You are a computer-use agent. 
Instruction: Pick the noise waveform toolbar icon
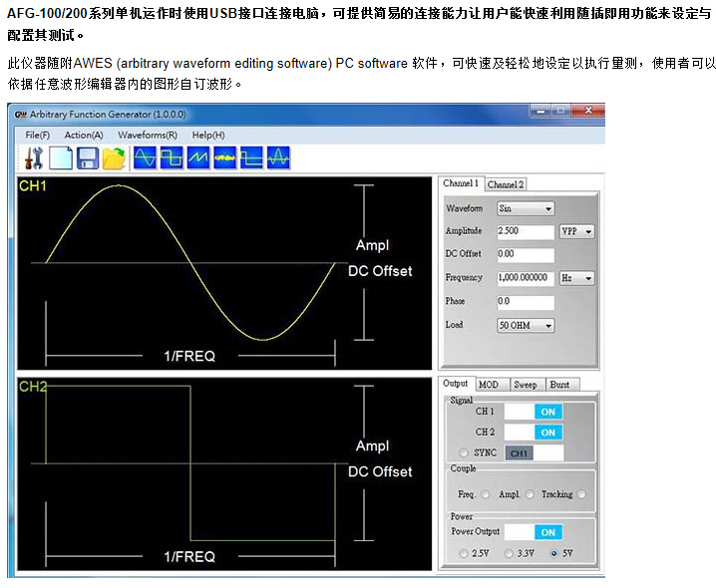point(224,157)
